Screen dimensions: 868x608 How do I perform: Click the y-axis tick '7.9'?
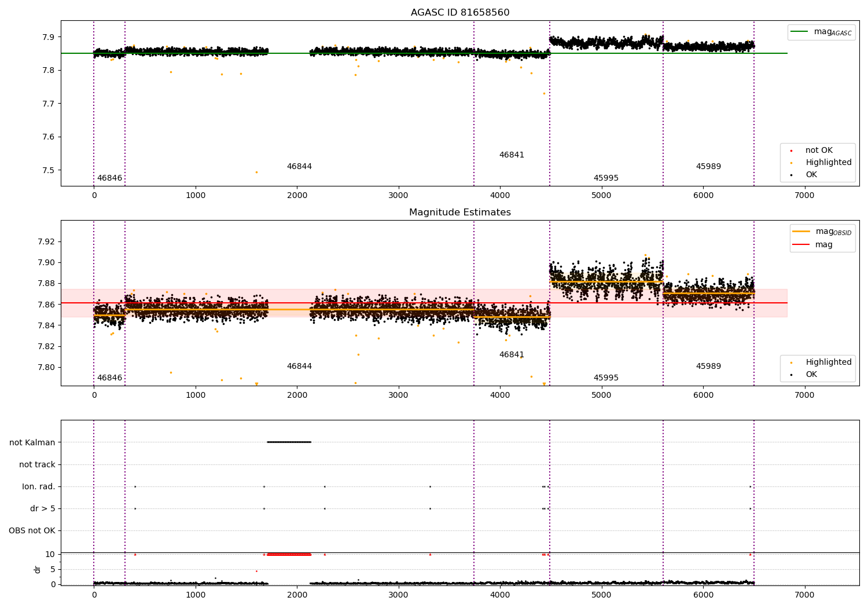tap(49, 37)
